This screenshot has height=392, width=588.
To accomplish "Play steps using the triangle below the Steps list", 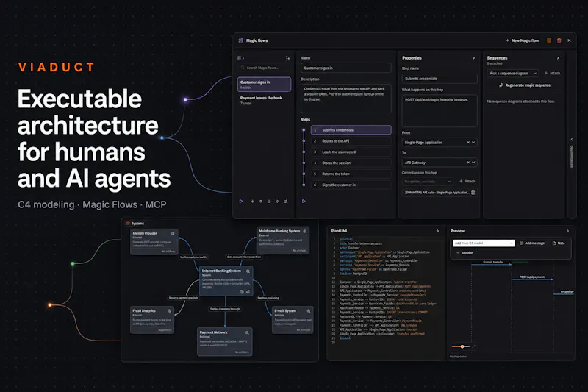I will 304,202.
